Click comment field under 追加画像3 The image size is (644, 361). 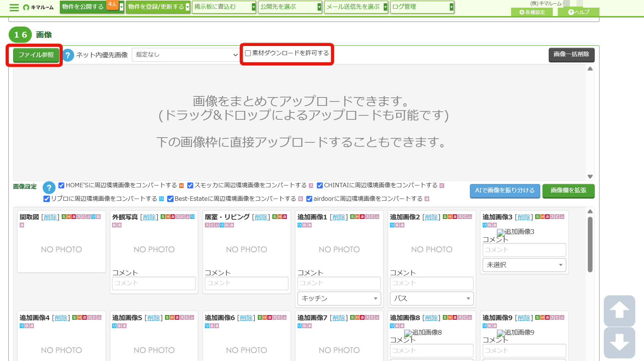524,250
